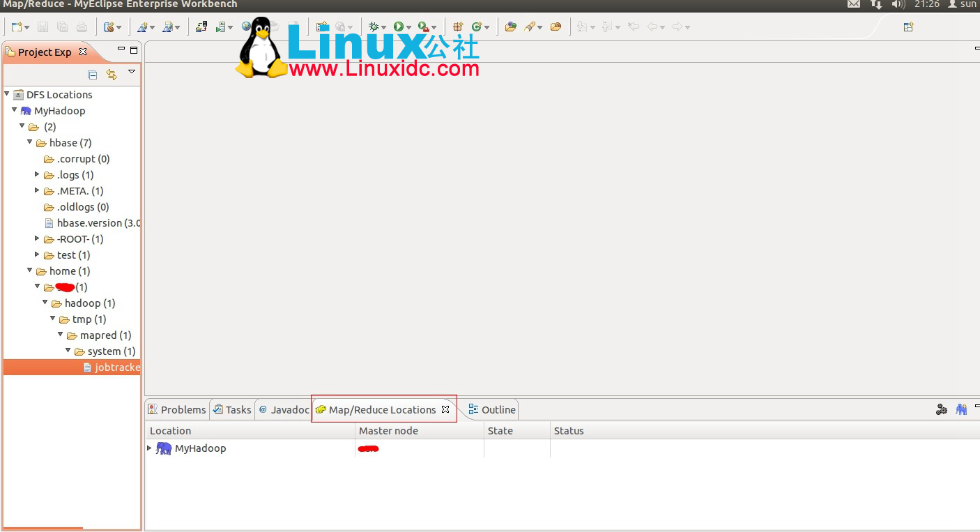The width and height of the screenshot is (980, 532).
Task: Expand the -ROOT- (1) folder
Action: coord(37,238)
